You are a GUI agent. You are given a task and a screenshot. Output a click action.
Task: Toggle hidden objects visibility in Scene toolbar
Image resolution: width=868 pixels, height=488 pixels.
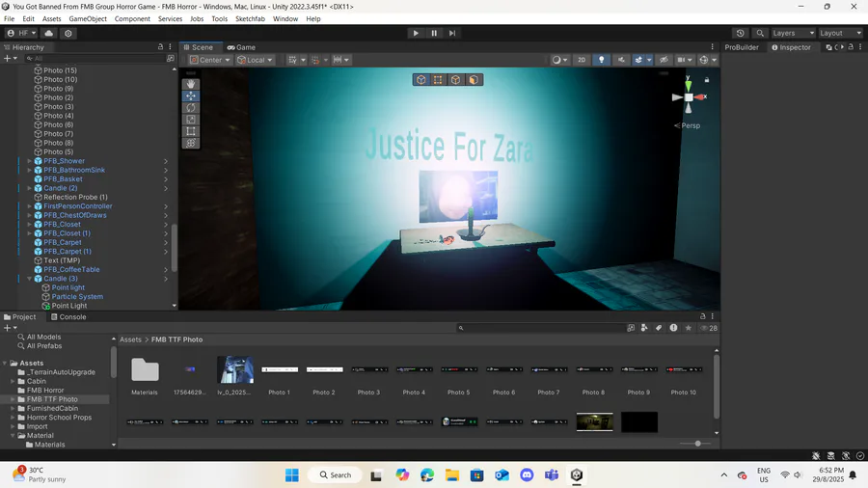coord(664,60)
